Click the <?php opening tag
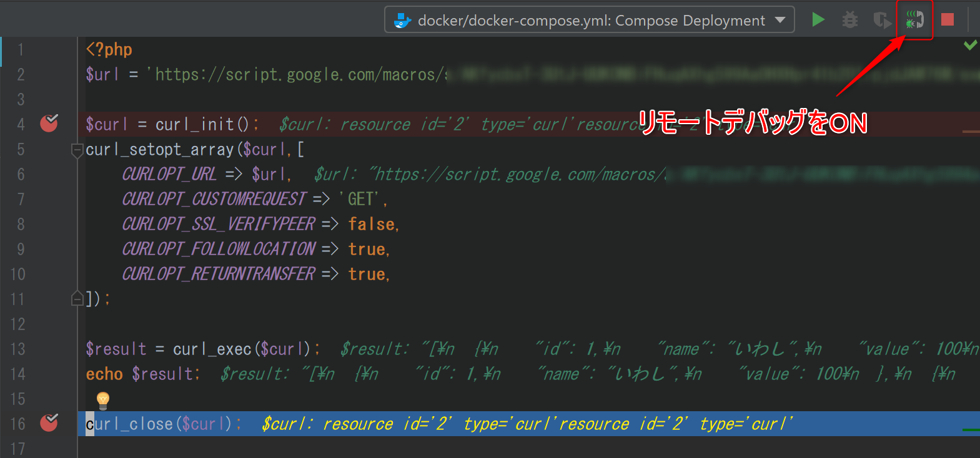 (x=109, y=49)
